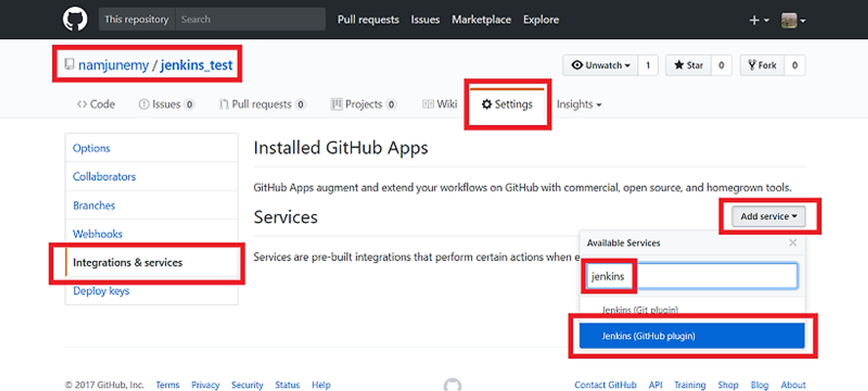
Task: Select Integrations & services in sidebar
Action: coord(151,262)
